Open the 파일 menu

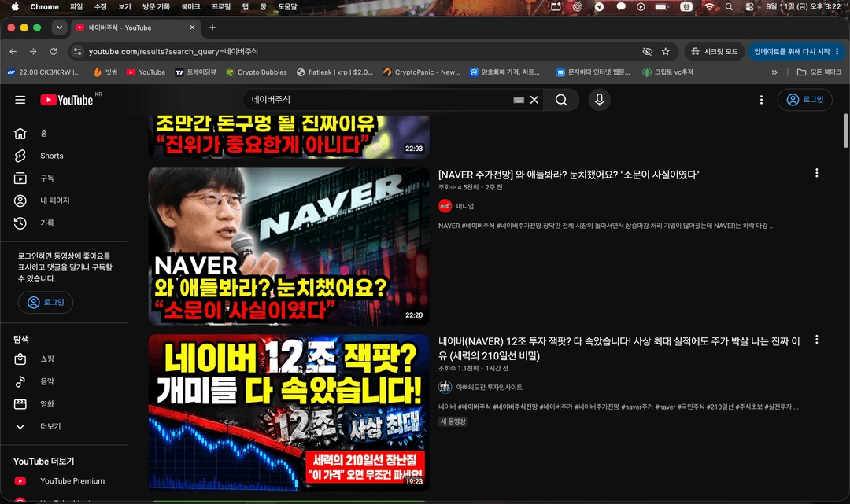[76, 6]
